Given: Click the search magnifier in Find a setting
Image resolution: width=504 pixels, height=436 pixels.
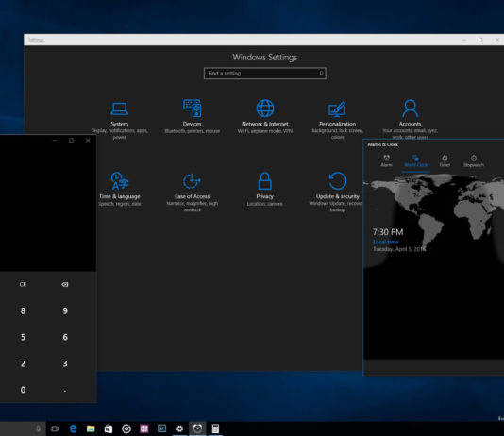Looking at the screenshot, I should point(321,74).
